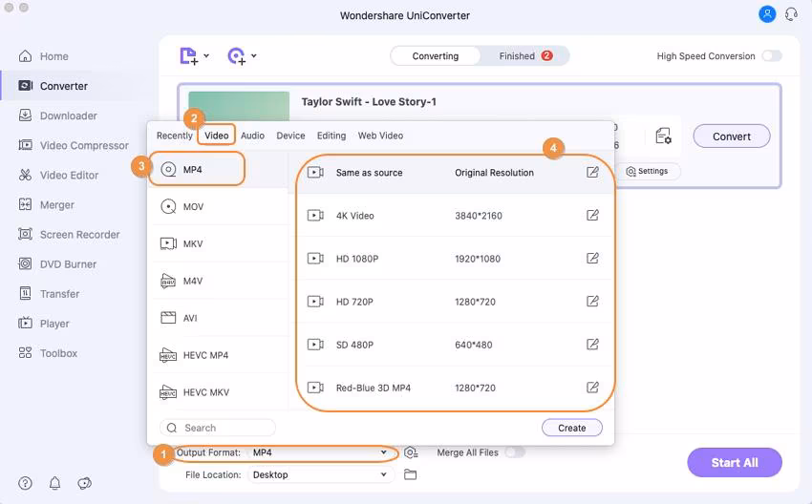This screenshot has height=504, width=812.
Task: Click the Create button
Action: pyautogui.click(x=572, y=428)
